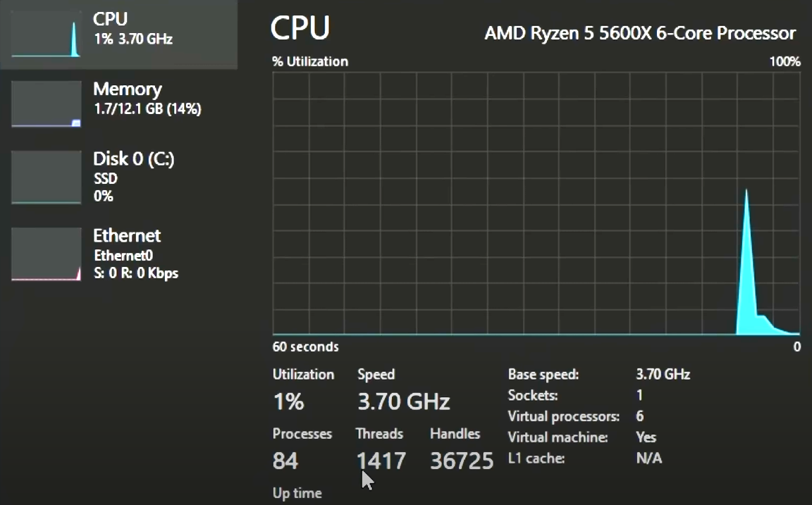Click the Threads count 1417
Viewport: 812px width, 505px height.
381,461
